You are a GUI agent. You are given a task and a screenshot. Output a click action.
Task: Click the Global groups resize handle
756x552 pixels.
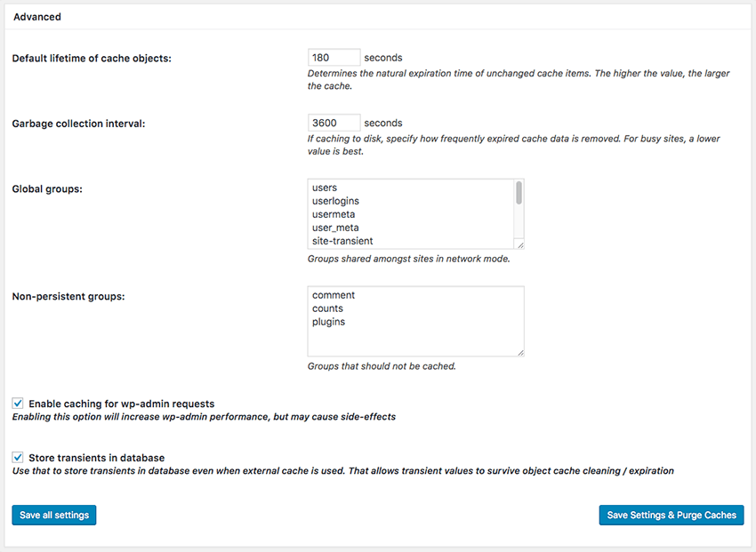(519, 244)
